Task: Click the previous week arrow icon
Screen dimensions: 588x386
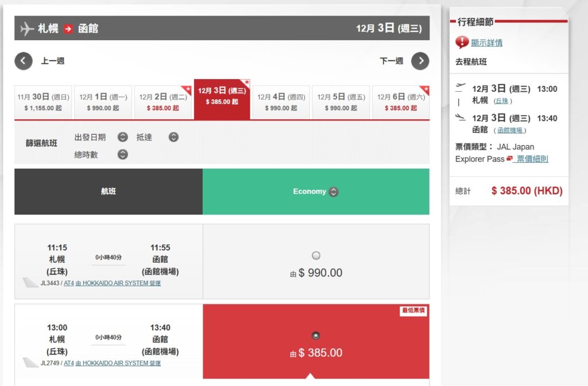Action: point(24,61)
